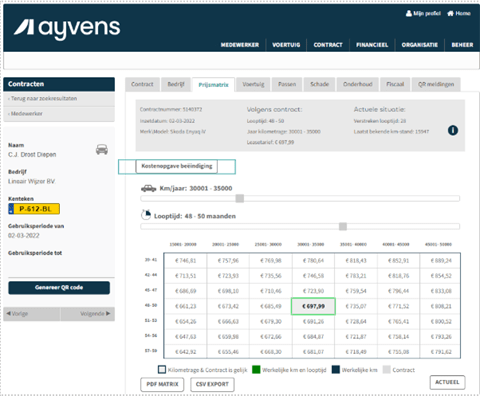Switch to the Contract tab

click(142, 84)
